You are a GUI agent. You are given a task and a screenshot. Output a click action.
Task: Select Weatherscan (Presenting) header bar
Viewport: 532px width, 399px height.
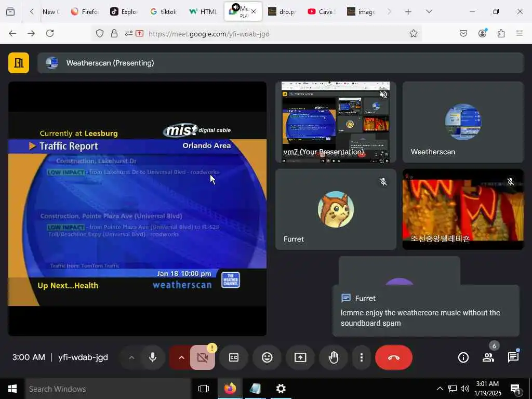(281, 63)
